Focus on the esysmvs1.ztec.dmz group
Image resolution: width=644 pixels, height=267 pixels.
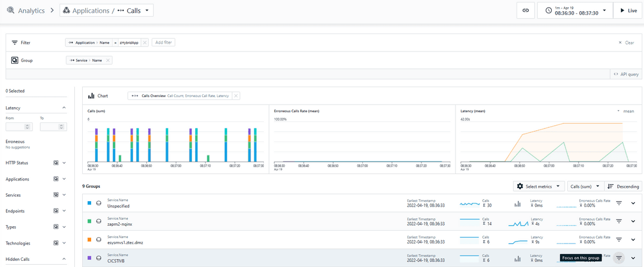[x=619, y=239]
